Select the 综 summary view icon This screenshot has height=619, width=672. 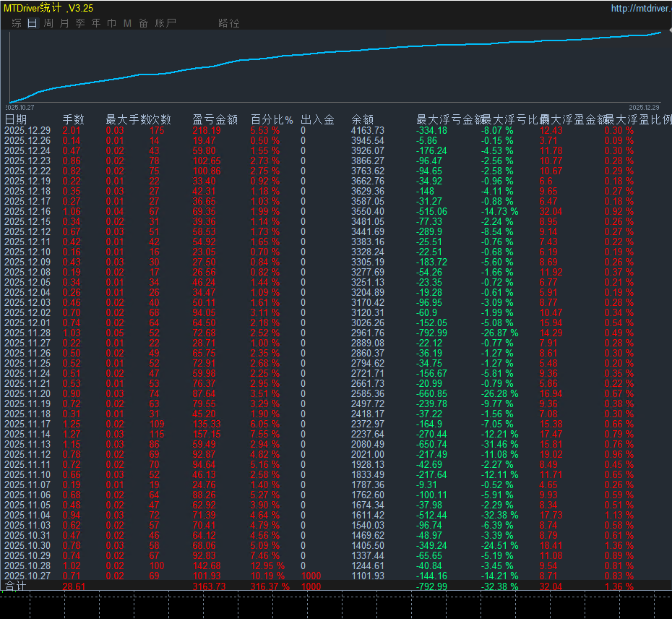coord(16,22)
